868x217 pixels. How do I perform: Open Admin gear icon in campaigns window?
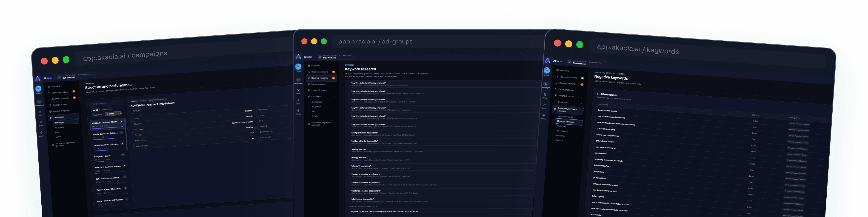coord(41,133)
